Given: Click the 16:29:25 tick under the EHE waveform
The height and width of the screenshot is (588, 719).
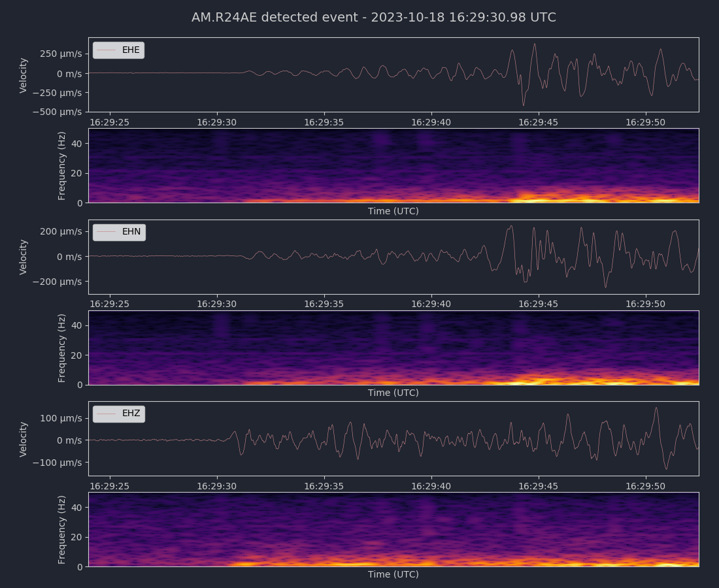Looking at the screenshot, I should click(x=110, y=122).
